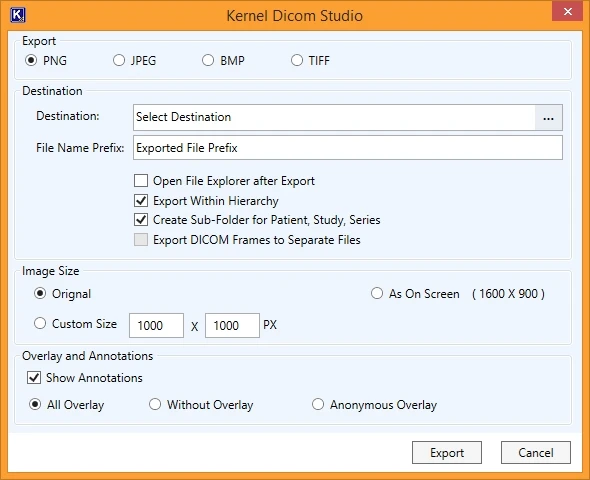Toggle Create Sub-Folder for Patient, Study, Series

(x=141, y=220)
